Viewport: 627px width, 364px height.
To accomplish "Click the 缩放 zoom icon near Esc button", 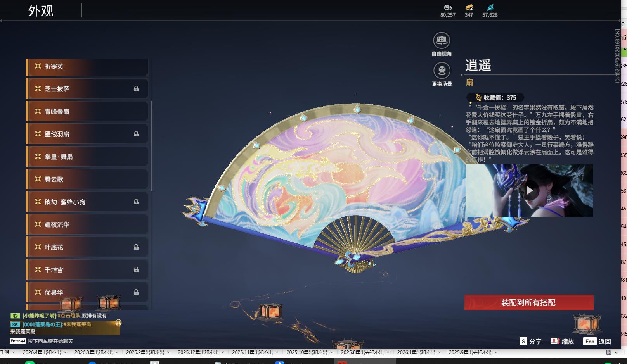I will pos(554,342).
